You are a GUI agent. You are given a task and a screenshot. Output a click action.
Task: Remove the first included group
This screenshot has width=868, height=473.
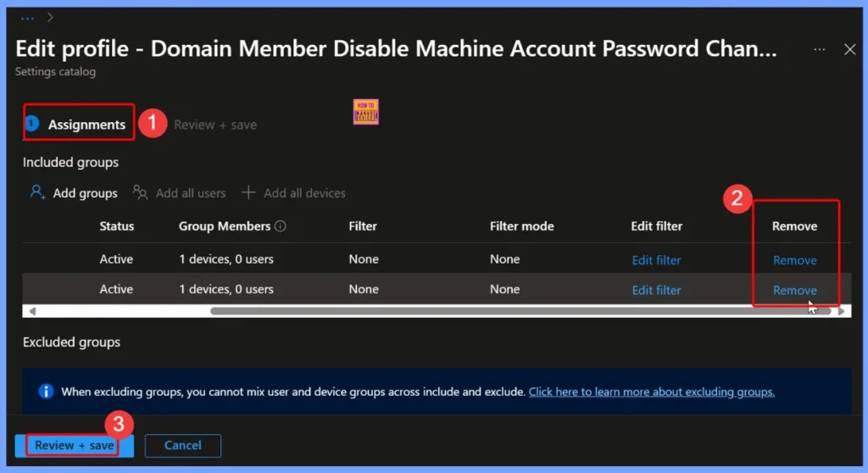[x=794, y=260]
